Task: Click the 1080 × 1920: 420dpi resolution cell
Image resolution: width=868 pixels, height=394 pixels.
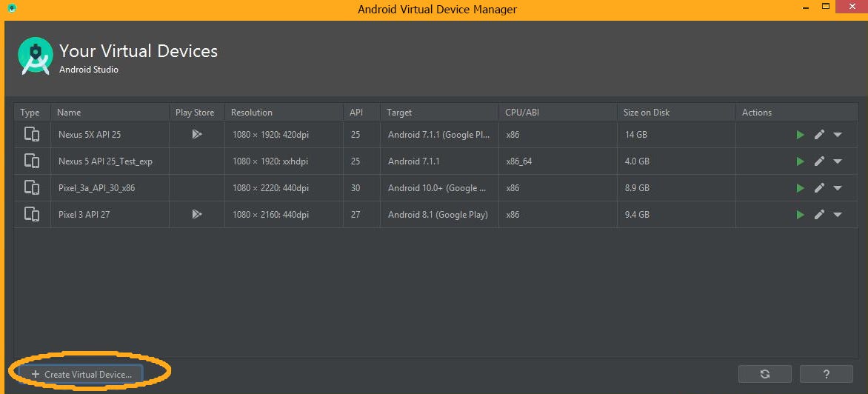Action: coord(284,135)
